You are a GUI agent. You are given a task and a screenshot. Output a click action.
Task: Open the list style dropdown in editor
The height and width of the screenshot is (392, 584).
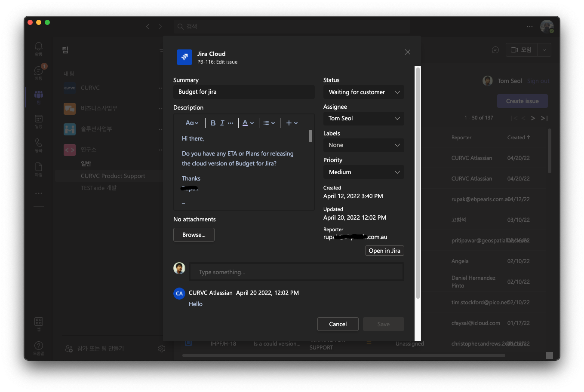point(269,123)
